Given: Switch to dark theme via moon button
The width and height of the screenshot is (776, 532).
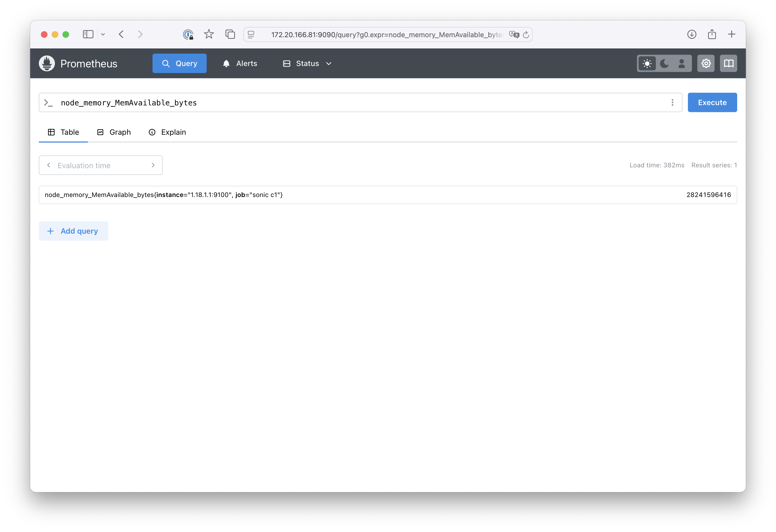Looking at the screenshot, I should [664, 63].
